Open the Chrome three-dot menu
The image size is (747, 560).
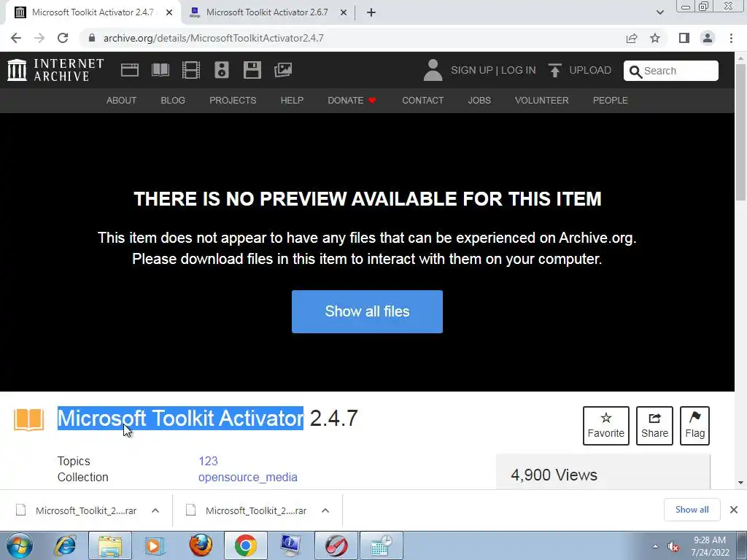[x=731, y=38]
